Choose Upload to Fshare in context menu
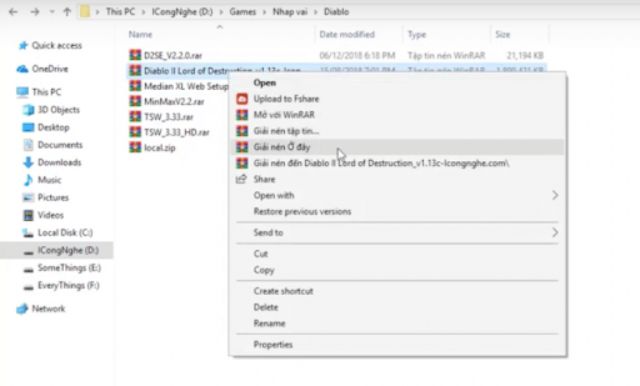The width and height of the screenshot is (640, 386). (286, 99)
